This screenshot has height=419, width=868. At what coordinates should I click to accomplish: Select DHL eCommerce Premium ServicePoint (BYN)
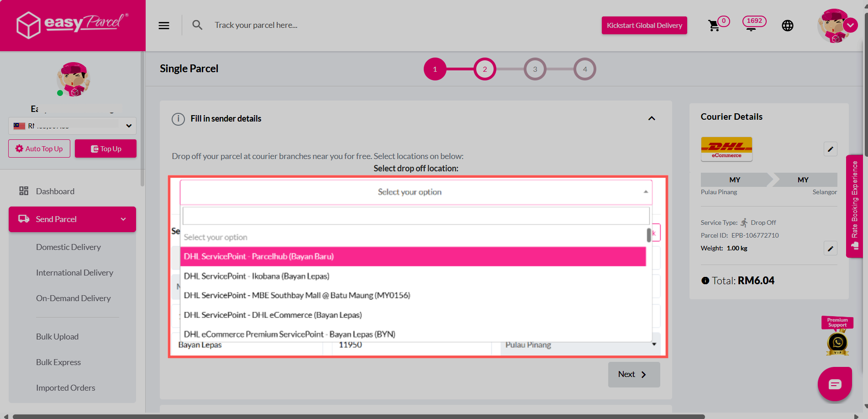413,334
